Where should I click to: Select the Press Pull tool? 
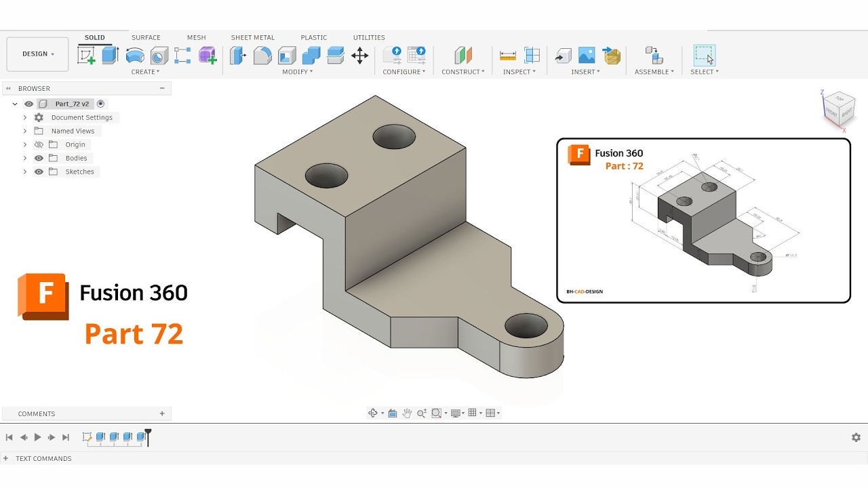pos(238,56)
